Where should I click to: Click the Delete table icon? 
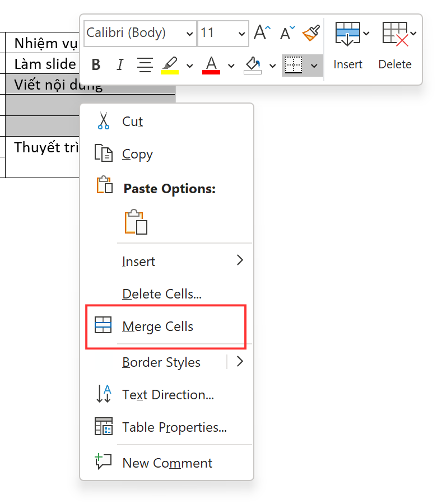click(394, 33)
